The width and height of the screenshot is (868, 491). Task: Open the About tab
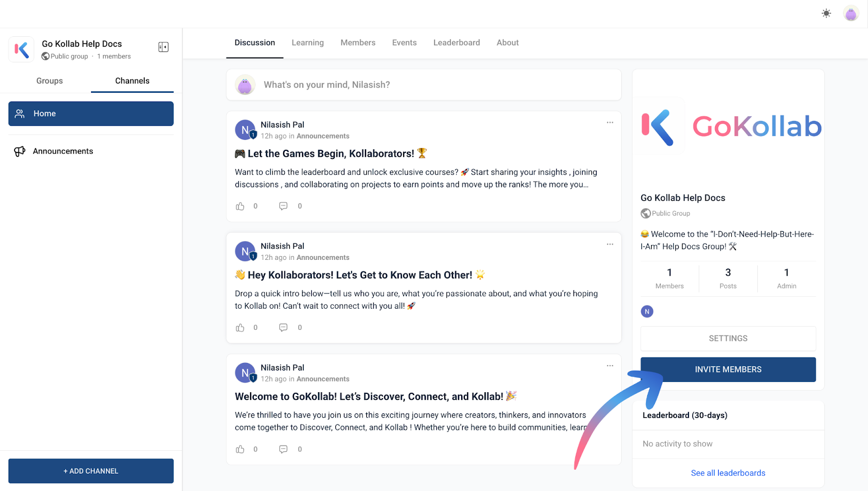pyautogui.click(x=508, y=43)
